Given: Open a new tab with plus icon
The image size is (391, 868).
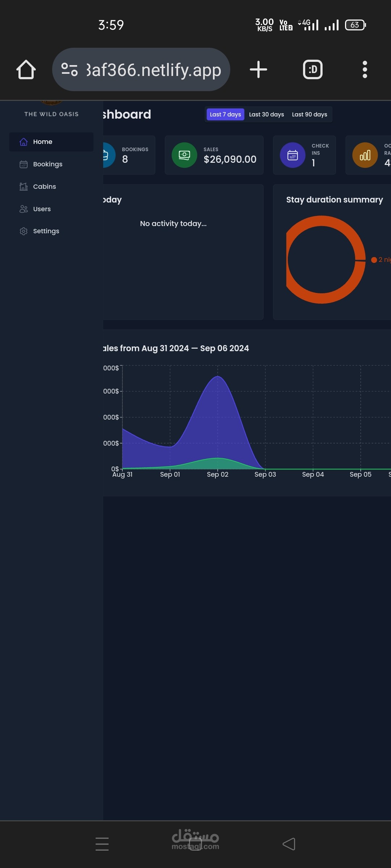Looking at the screenshot, I should click(x=258, y=69).
